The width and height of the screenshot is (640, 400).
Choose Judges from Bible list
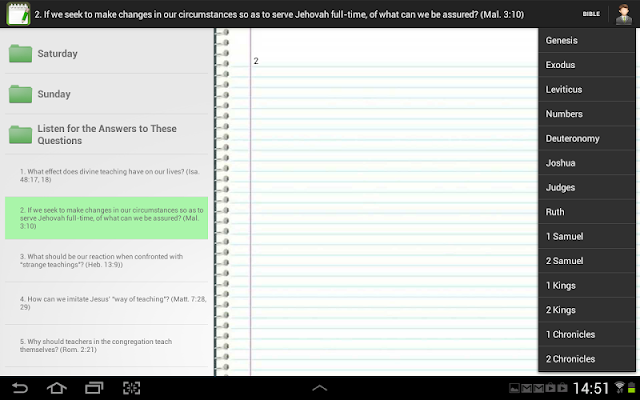tap(587, 187)
